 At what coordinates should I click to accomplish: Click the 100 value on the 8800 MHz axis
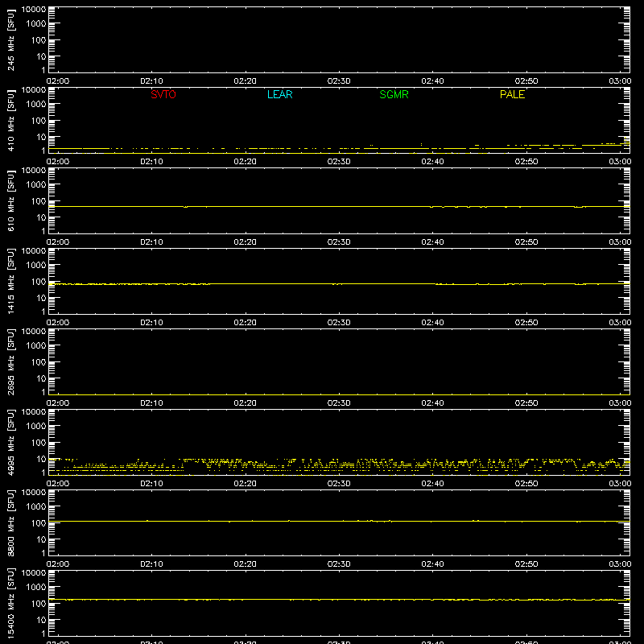click(x=39, y=523)
